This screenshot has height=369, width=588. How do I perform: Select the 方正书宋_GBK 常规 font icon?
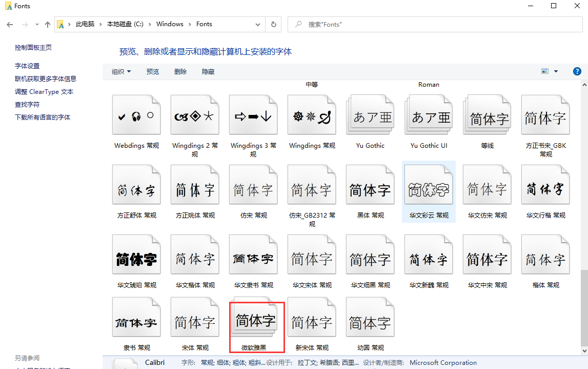tap(545, 115)
